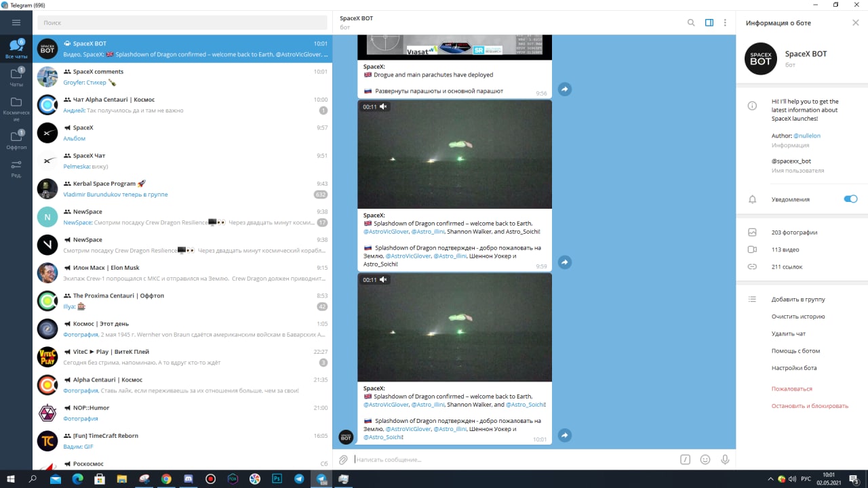
Task: Open Windows Start menu
Action: (x=11, y=479)
